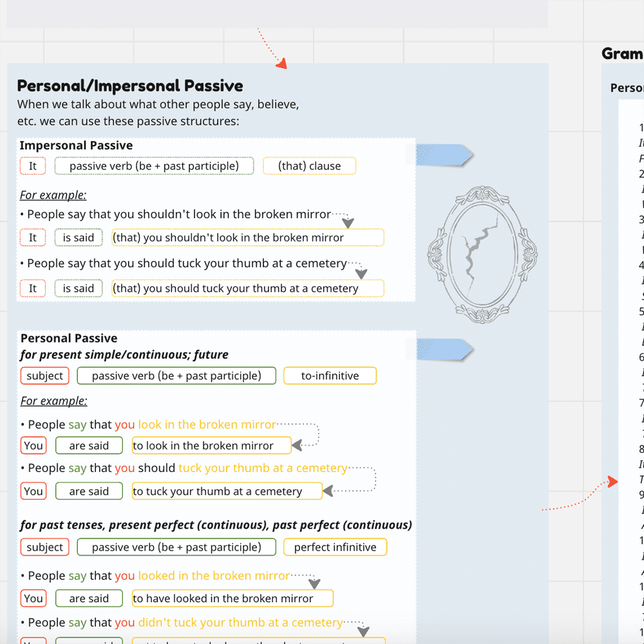Select "(that) you should tuck your thumb" box
Image resolution: width=644 pixels, height=644 pixels.
(248, 289)
